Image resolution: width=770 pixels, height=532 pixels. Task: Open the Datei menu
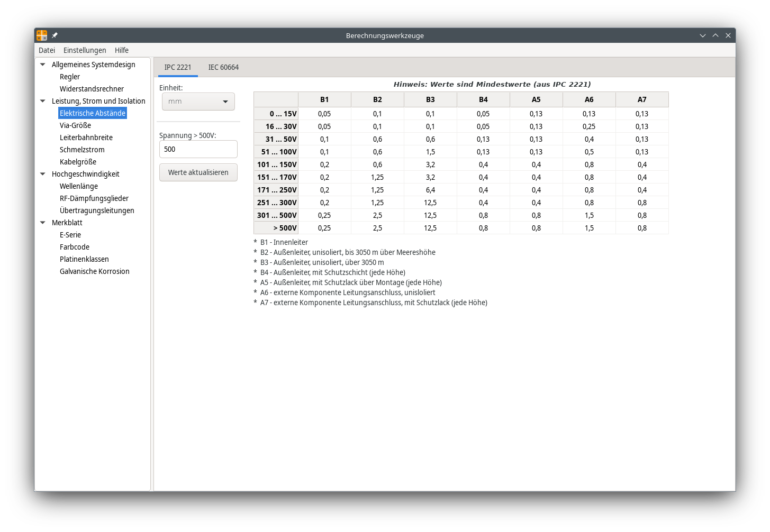[x=47, y=50]
